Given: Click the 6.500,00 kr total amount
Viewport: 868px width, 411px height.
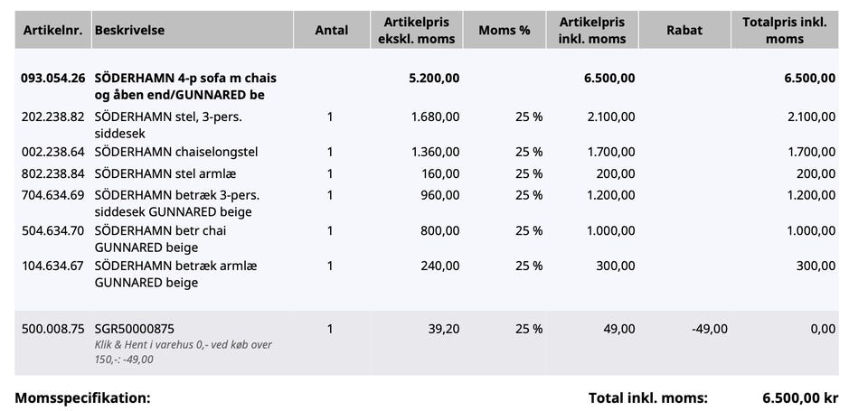Looking at the screenshot, I should point(800,397).
